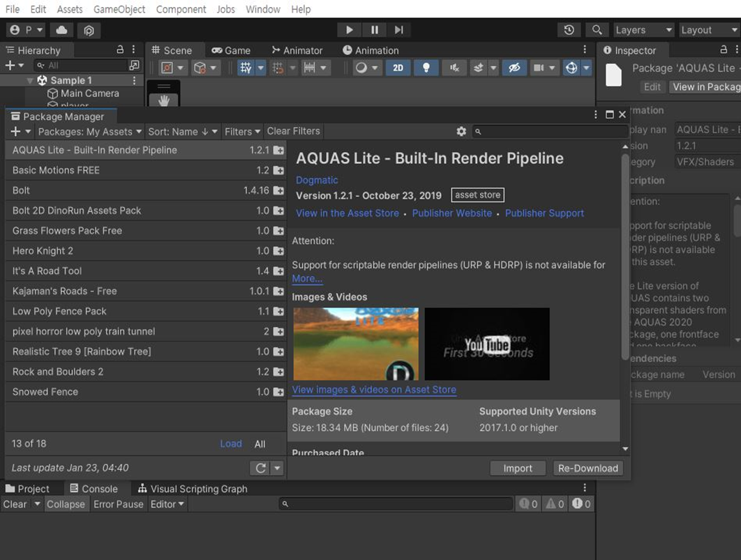Open the GameObject menu

click(x=119, y=9)
